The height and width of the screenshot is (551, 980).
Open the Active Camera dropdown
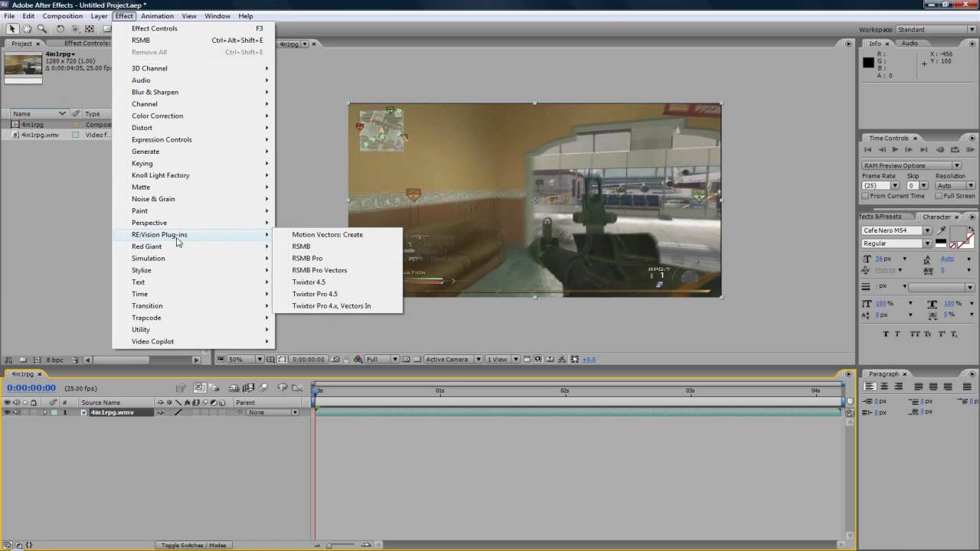pos(453,359)
